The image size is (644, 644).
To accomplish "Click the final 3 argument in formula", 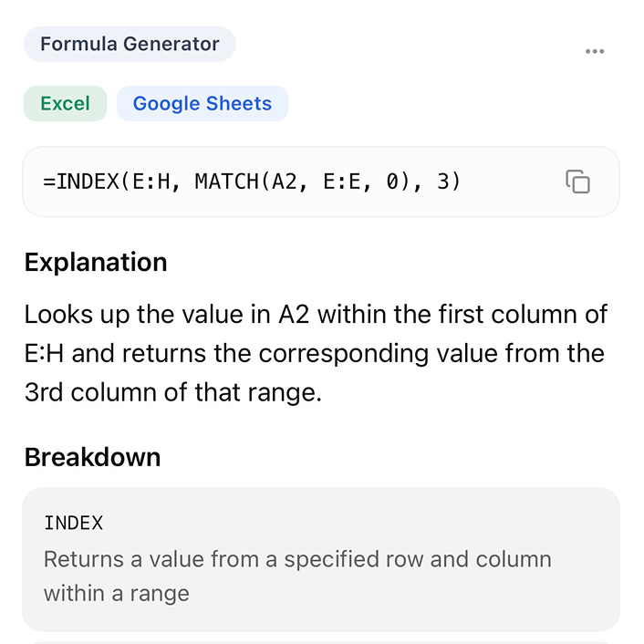I will (443, 182).
